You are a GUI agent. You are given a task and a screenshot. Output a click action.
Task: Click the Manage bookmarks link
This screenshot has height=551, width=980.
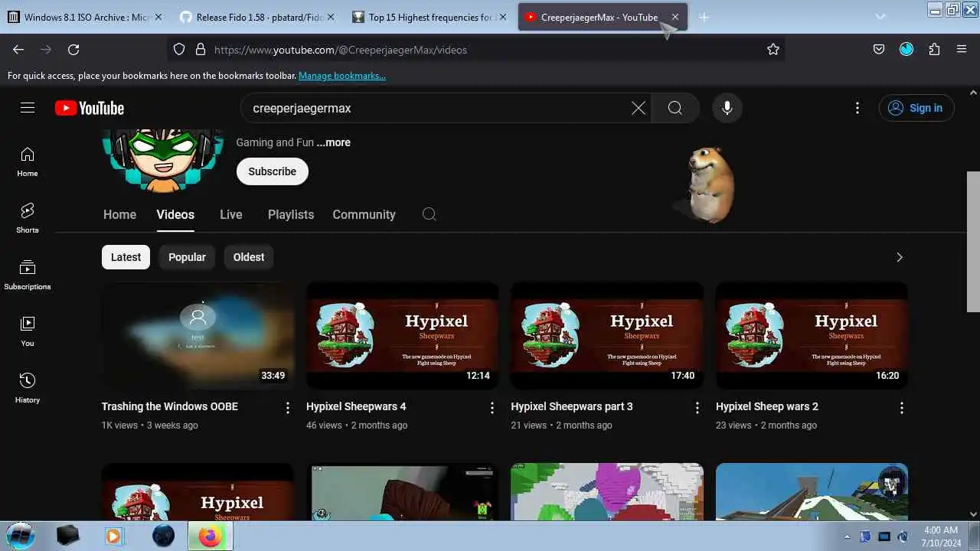(x=342, y=76)
